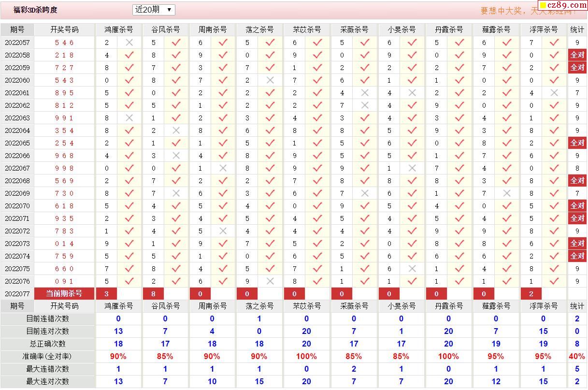
Task: Select issue number 2022077
Action: (x=17, y=293)
